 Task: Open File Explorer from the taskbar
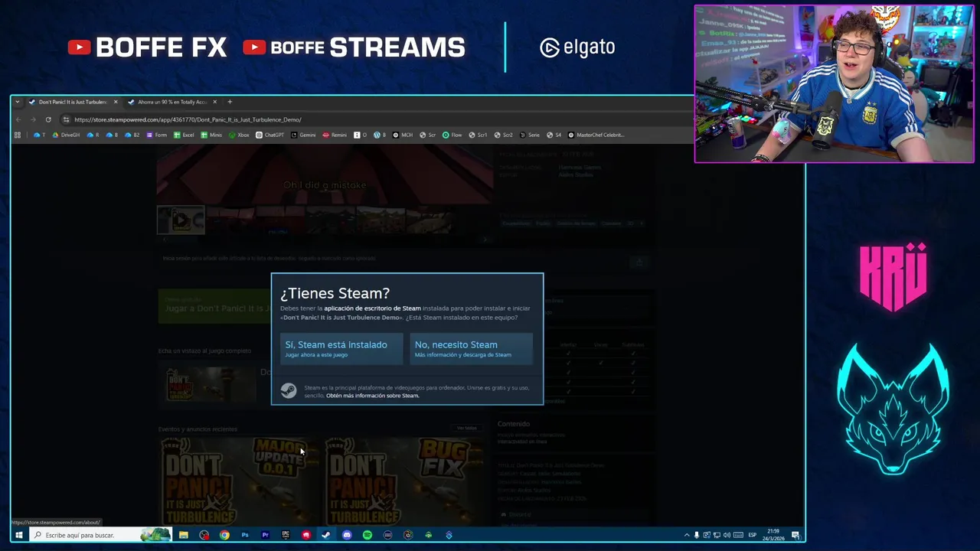coord(184,535)
